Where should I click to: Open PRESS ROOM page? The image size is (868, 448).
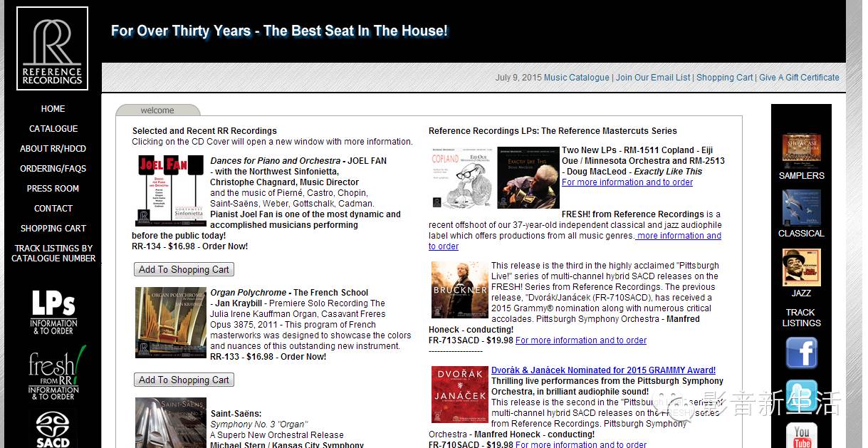click(53, 189)
